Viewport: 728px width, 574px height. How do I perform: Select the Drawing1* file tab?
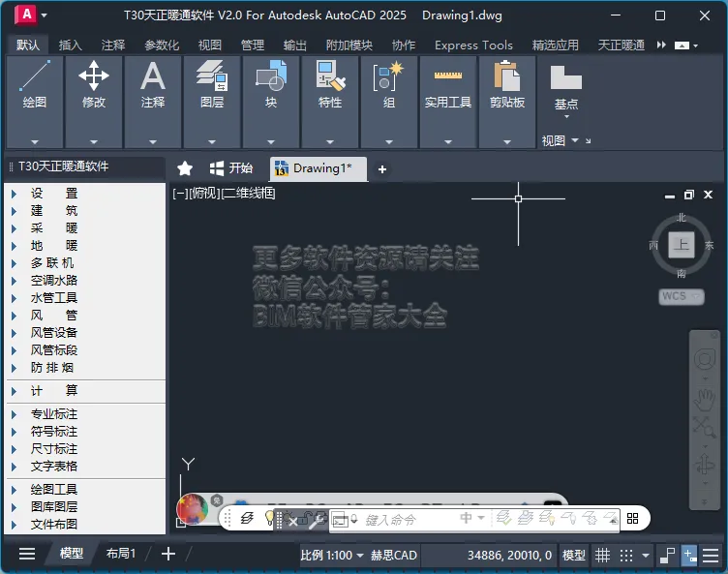click(318, 168)
